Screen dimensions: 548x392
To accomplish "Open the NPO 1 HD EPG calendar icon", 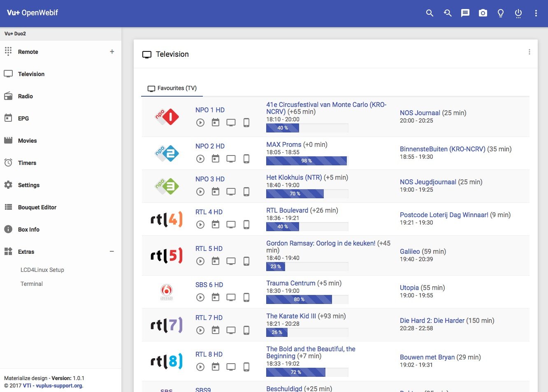I will pyautogui.click(x=216, y=122).
